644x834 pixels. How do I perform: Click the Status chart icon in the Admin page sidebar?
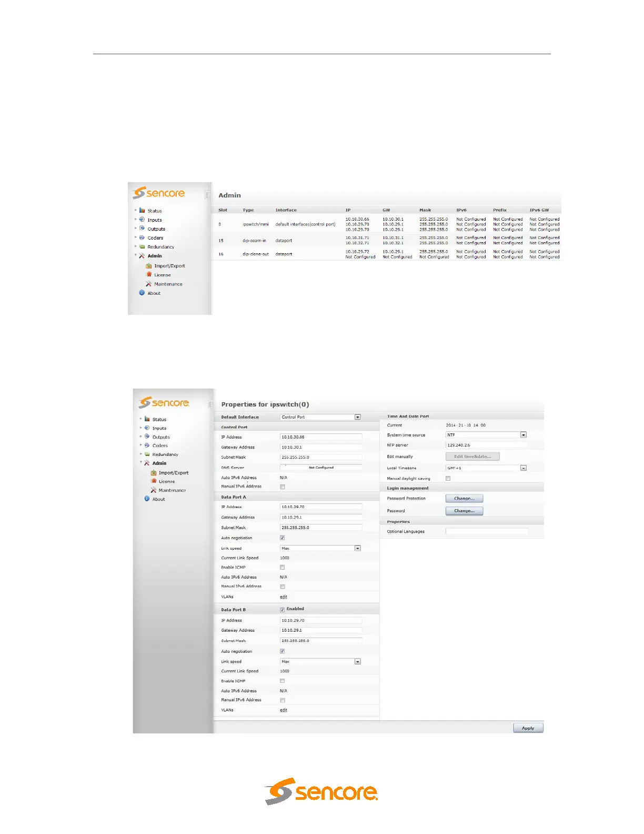[142, 211]
